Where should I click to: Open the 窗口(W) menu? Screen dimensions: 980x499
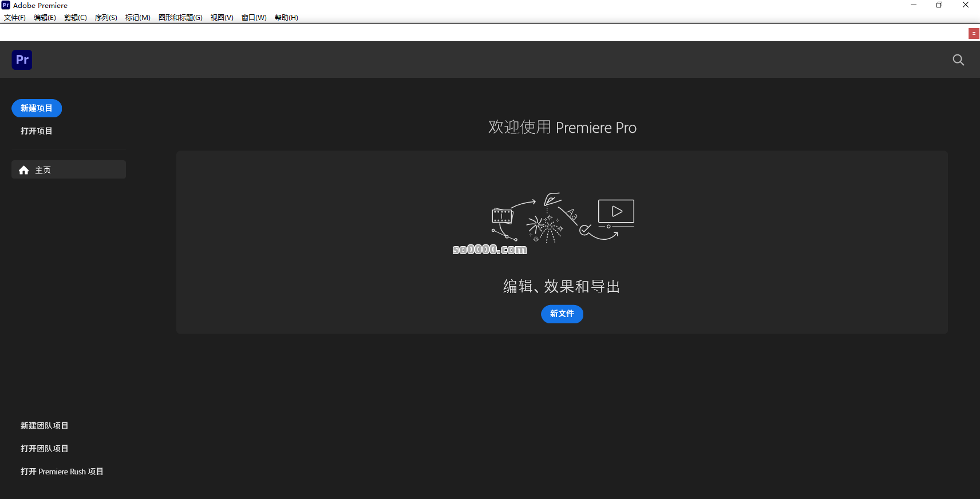(x=254, y=18)
